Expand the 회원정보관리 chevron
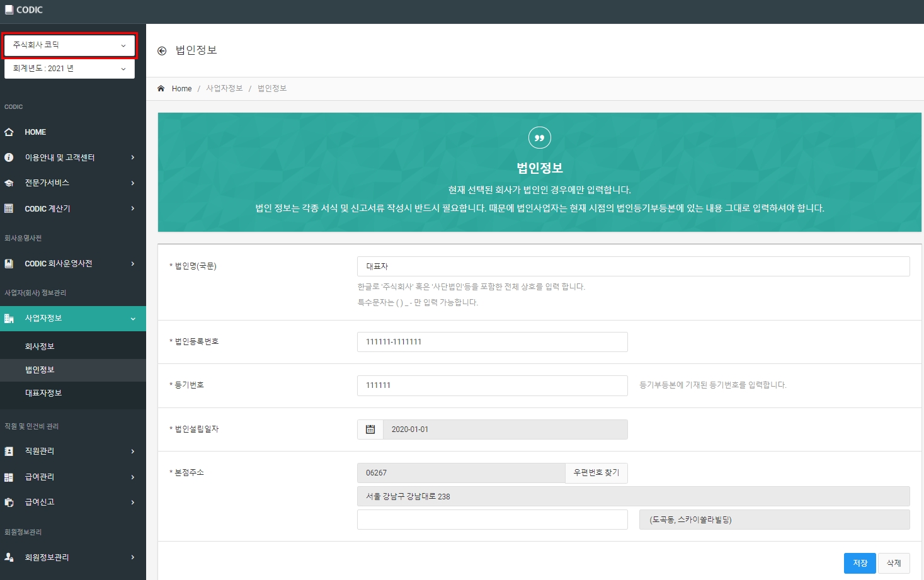Image resolution: width=924 pixels, height=580 pixels. click(x=133, y=557)
